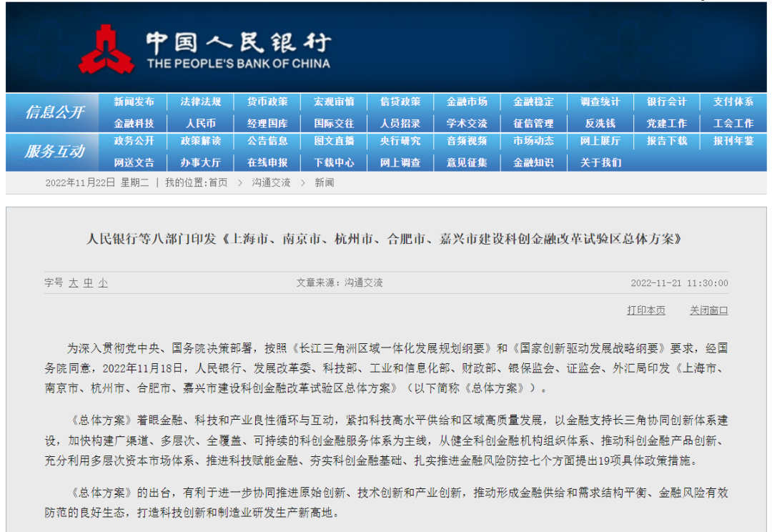Set font size to 小
This screenshot has width=772, height=532.
(103, 282)
